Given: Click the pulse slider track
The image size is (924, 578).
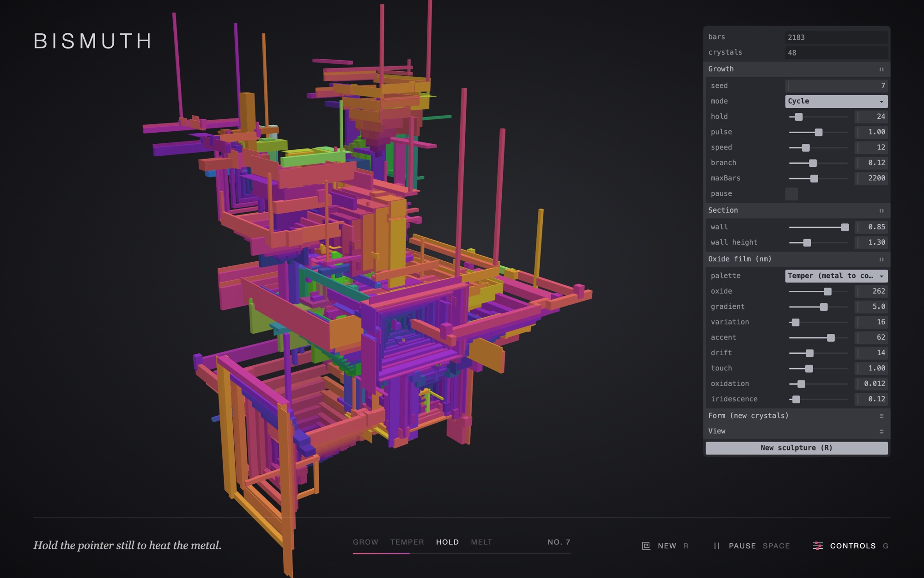Looking at the screenshot, I should pos(818,132).
